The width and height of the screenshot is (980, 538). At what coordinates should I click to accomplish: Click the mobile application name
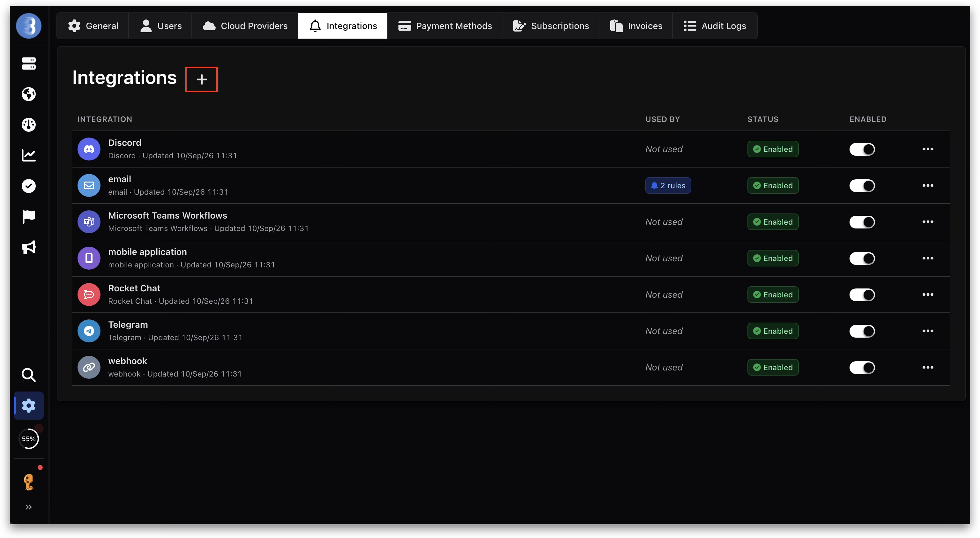coord(147,252)
